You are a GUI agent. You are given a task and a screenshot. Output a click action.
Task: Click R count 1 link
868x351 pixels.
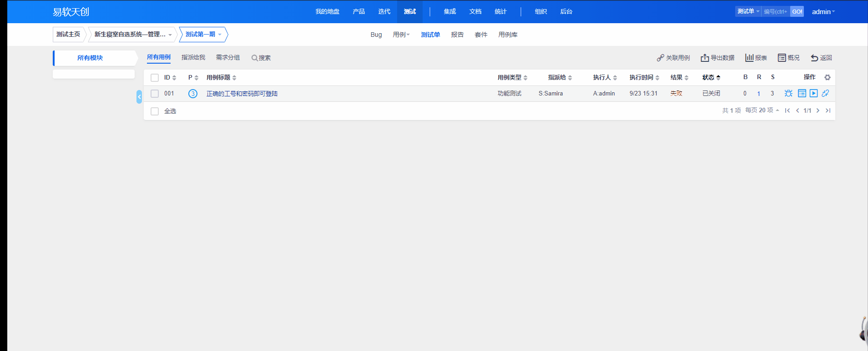click(759, 94)
